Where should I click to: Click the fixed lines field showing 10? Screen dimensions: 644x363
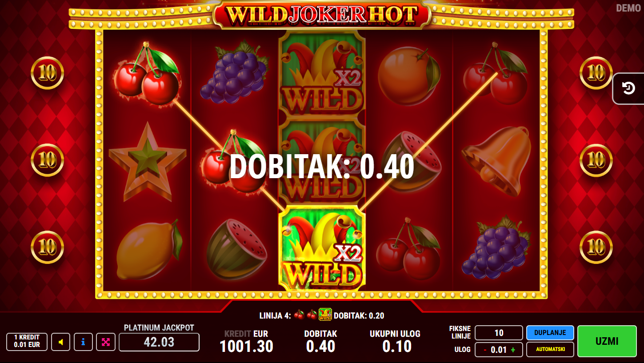point(499,333)
